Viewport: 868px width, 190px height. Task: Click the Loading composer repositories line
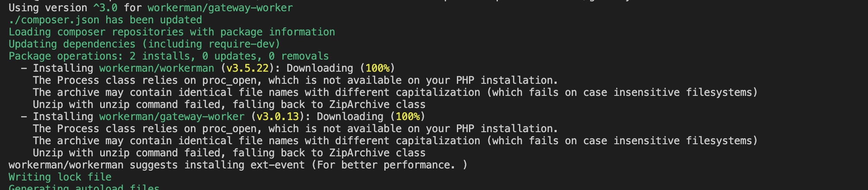point(172,32)
